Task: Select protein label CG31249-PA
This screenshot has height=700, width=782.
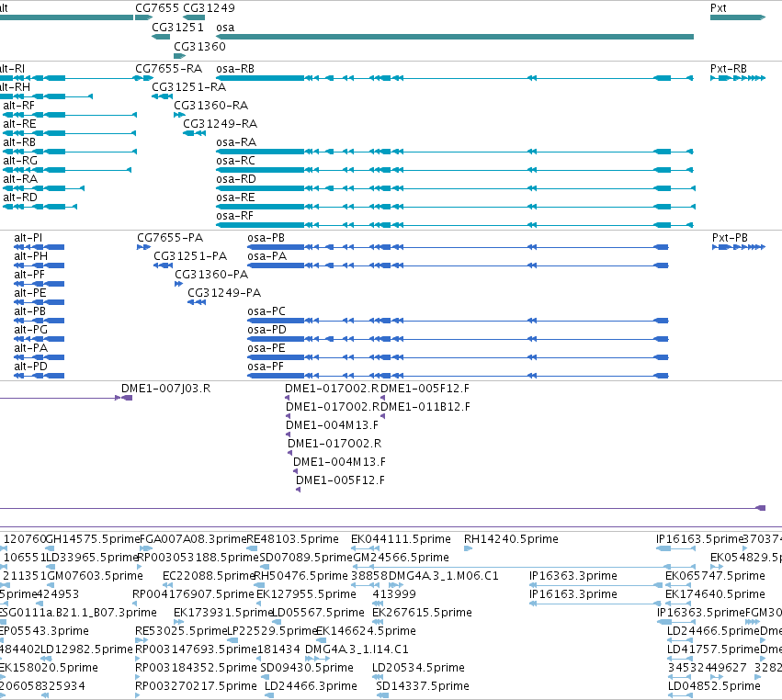Action: tap(224, 293)
